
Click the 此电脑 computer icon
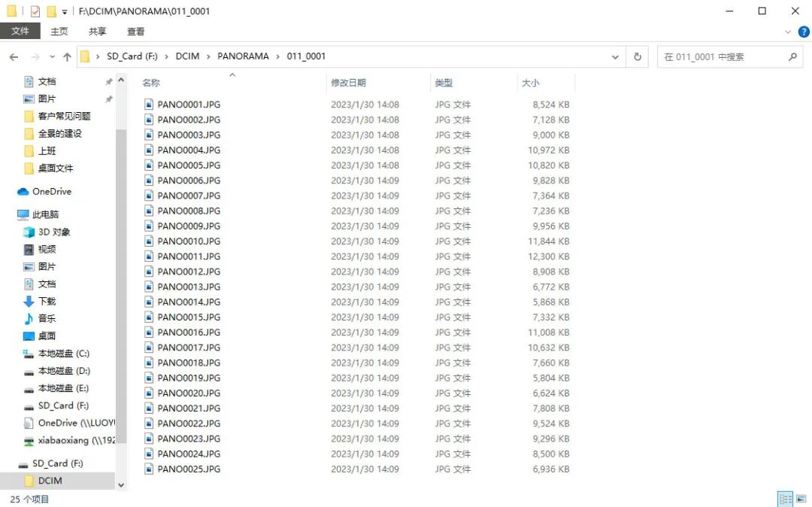(x=23, y=214)
